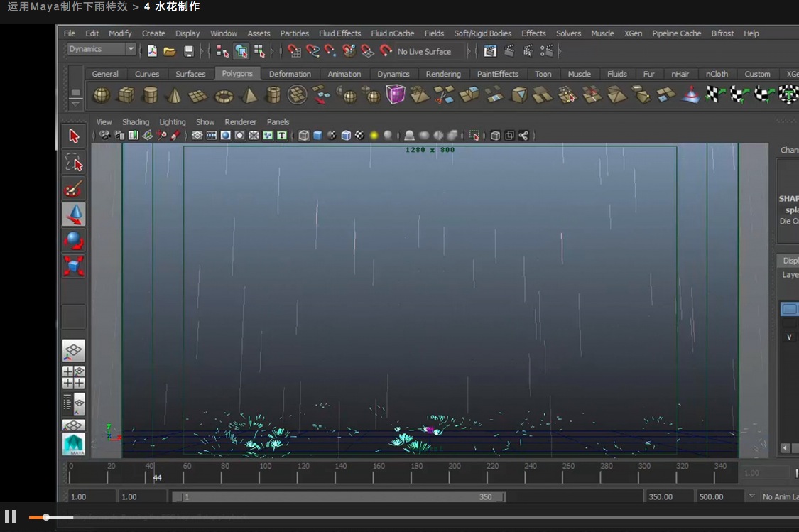
Task: Create a polygon sphere from the shelf
Action: click(102, 94)
